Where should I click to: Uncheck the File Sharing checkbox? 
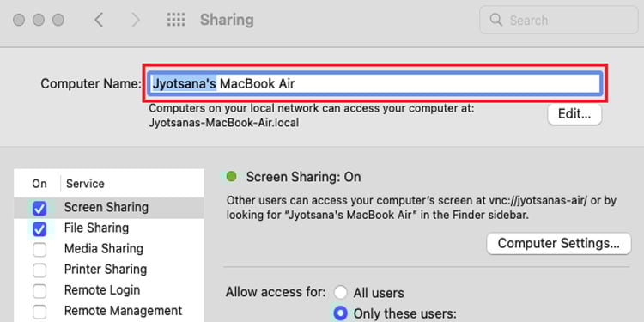(39, 228)
